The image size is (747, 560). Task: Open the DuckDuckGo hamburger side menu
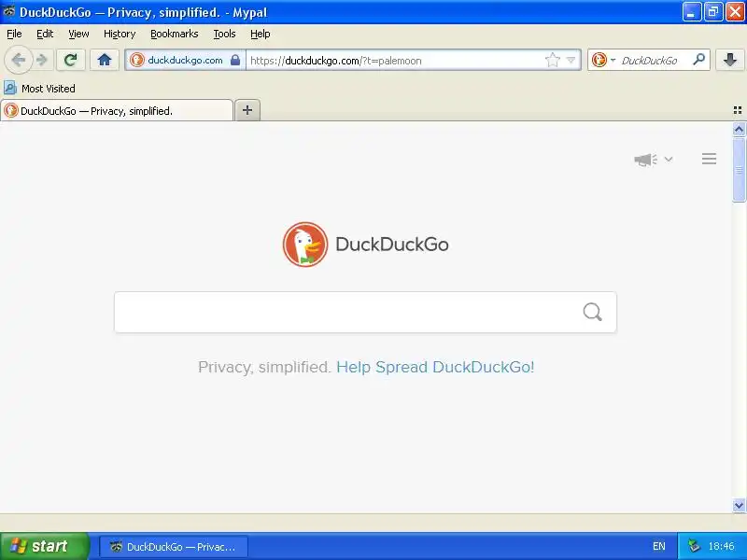pos(709,159)
